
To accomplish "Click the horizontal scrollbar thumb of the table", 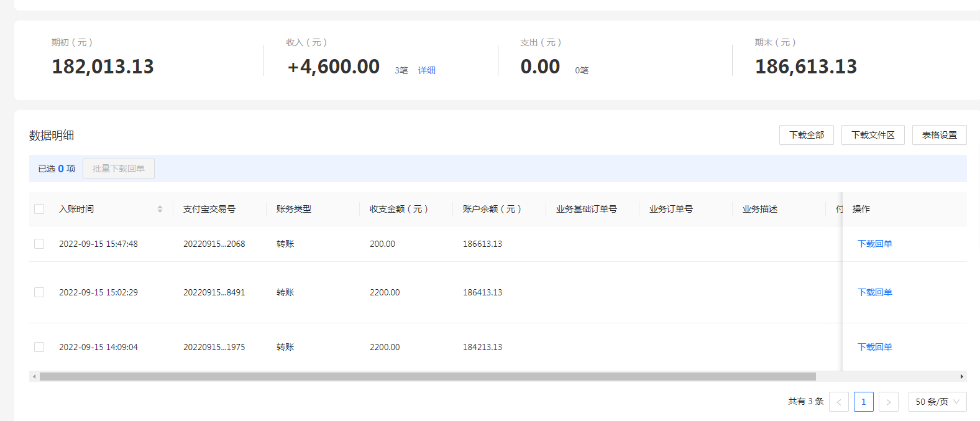I will (428, 376).
